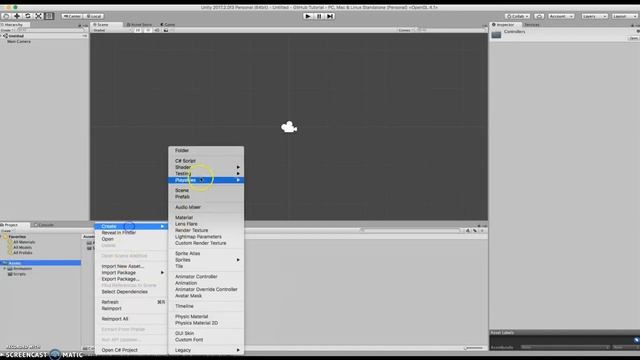Toggle 2D view in Scene toolbar
640x360 pixels.
click(x=138, y=30)
